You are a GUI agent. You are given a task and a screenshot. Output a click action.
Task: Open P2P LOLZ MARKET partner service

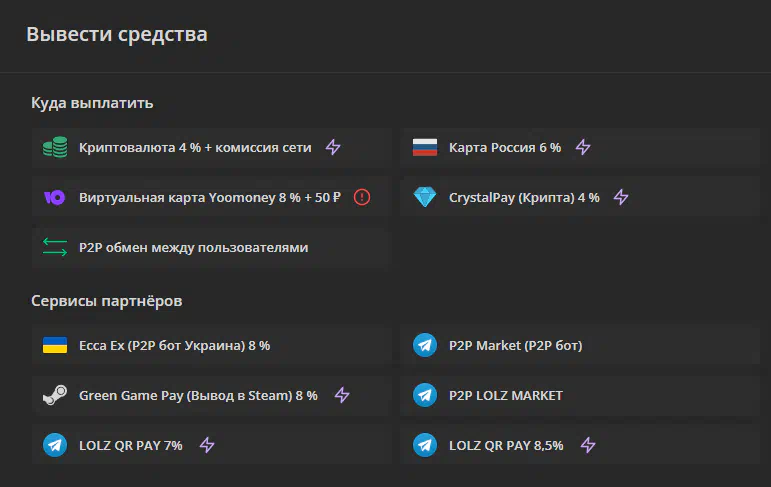tap(580, 396)
